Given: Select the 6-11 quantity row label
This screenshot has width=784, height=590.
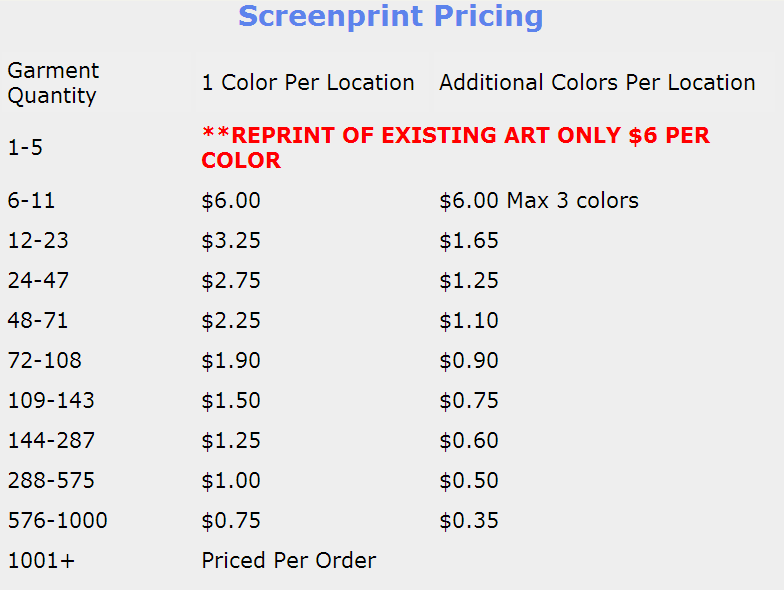Looking at the screenshot, I should click(31, 201).
